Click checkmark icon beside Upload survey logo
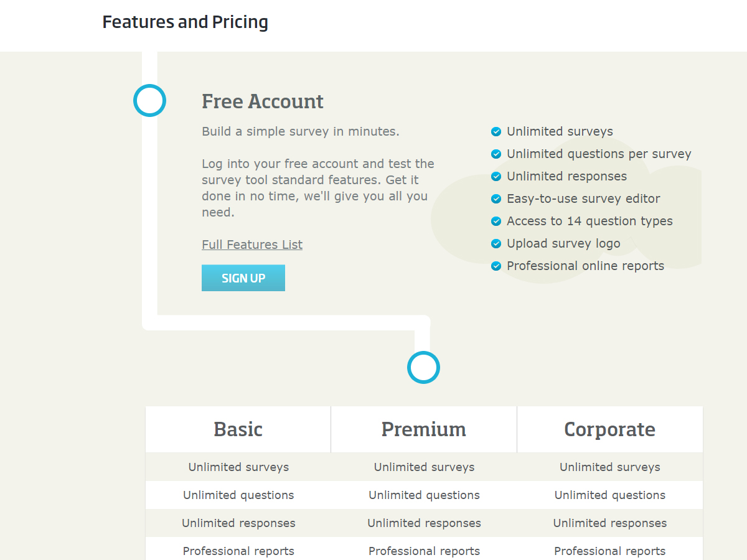The image size is (747, 560). (496, 244)
